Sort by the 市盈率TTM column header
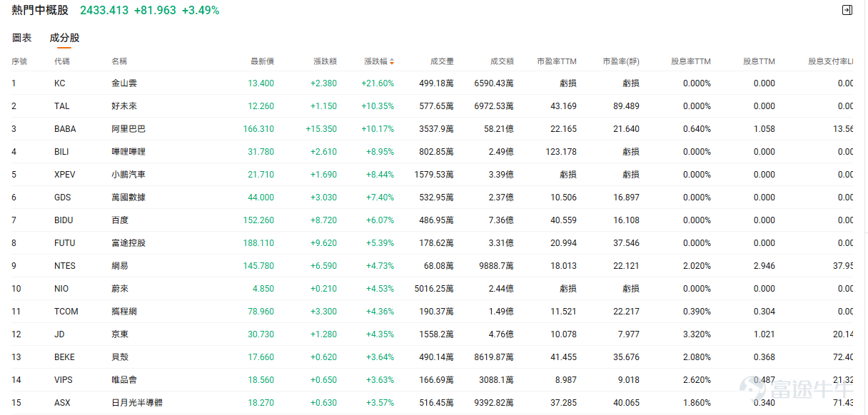This screenshot has height=415, width=868. point(557,61)
